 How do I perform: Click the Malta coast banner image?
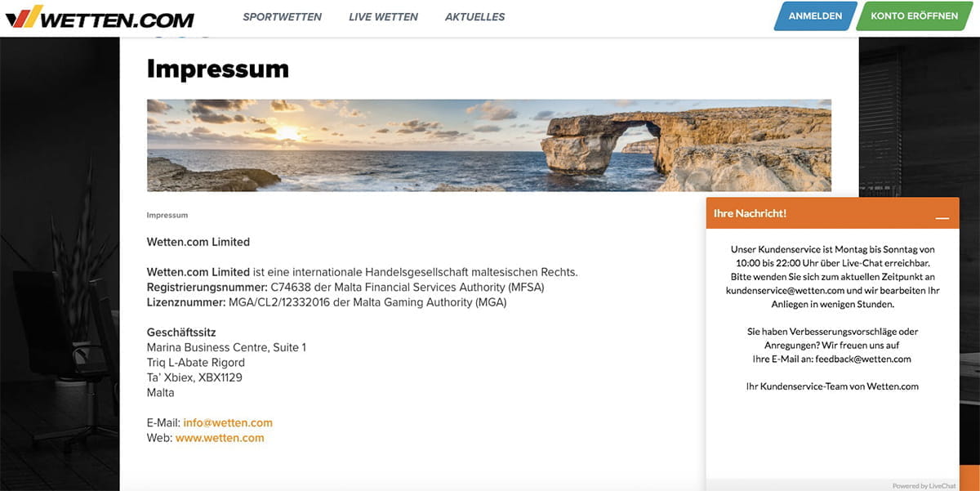point(488,145)
